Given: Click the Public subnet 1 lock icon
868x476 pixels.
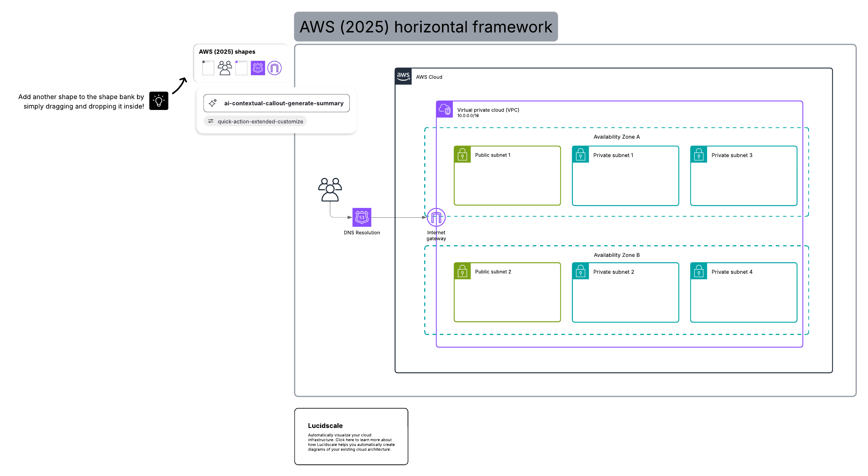Looking at the screenshot, I should 462,155.
